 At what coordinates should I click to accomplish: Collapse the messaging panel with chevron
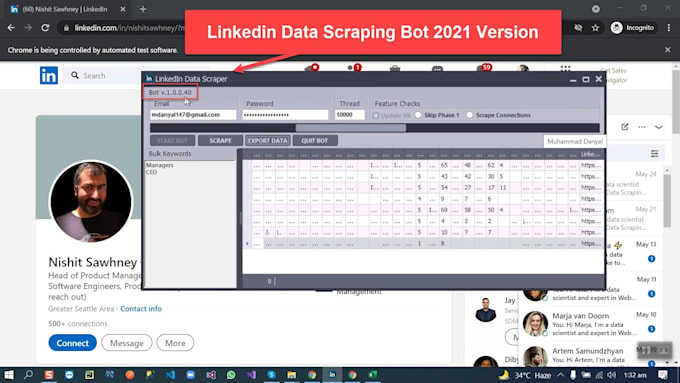coord(659,127)
